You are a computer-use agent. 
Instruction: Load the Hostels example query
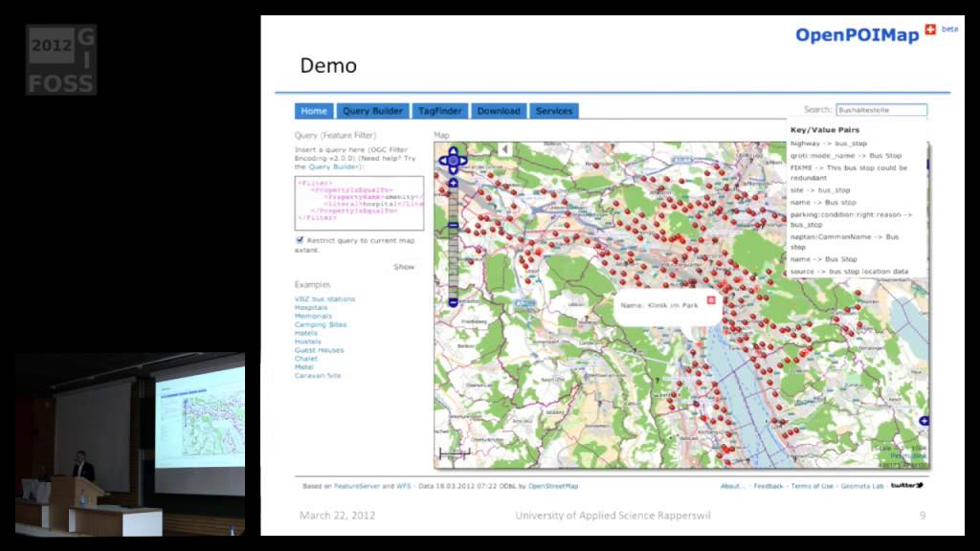click(x=307, y=342)
